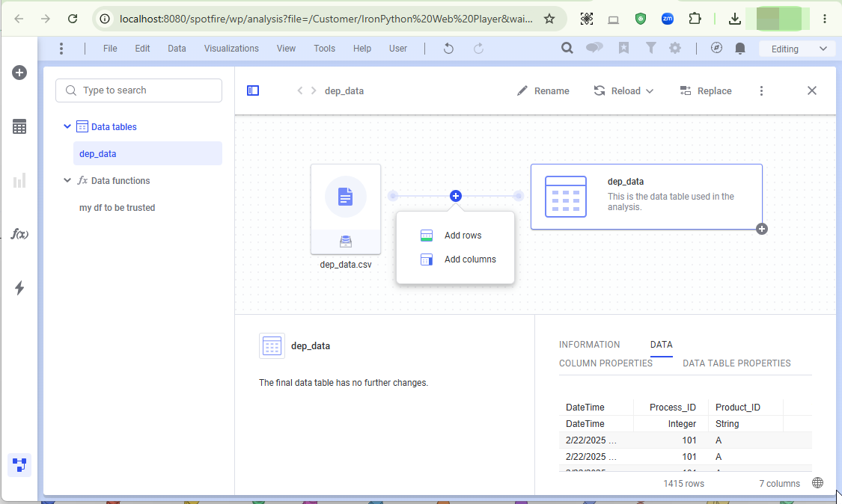Viewport: 842px width, 504px height.
Task: Click the add-content plus icon in left sidebar
Action: 19,73
